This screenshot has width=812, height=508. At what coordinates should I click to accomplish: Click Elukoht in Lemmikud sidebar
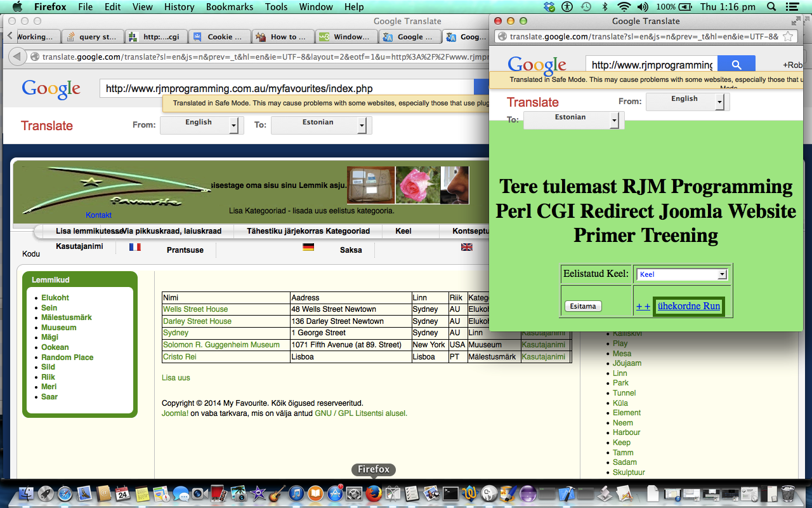(x=55, y=298)
